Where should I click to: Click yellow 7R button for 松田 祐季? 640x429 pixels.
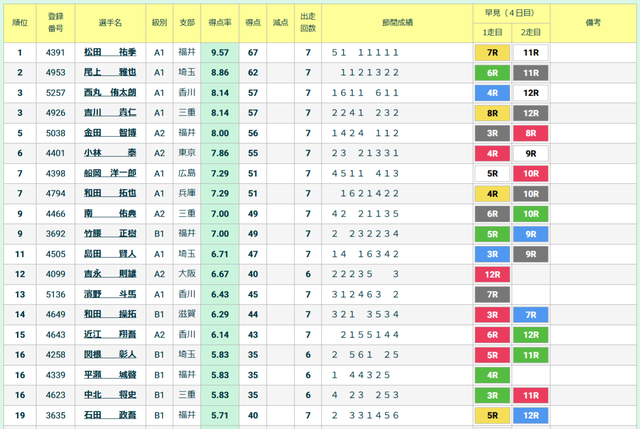[492, 53]
